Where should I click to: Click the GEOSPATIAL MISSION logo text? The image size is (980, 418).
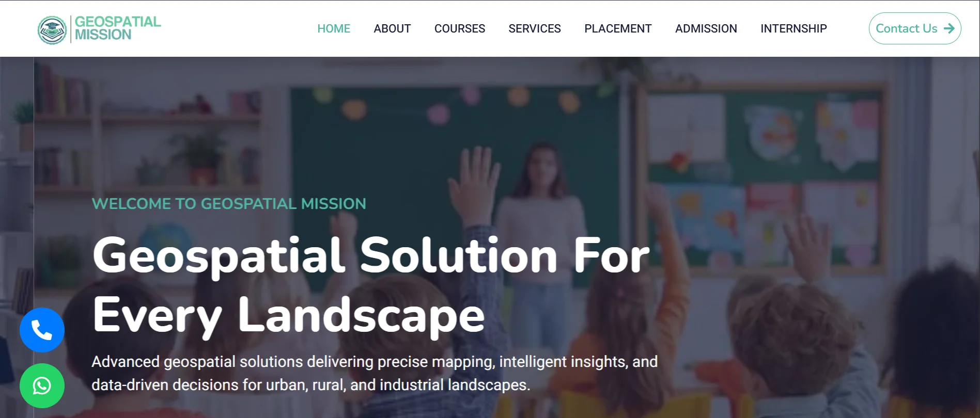[x=118, y=28]
